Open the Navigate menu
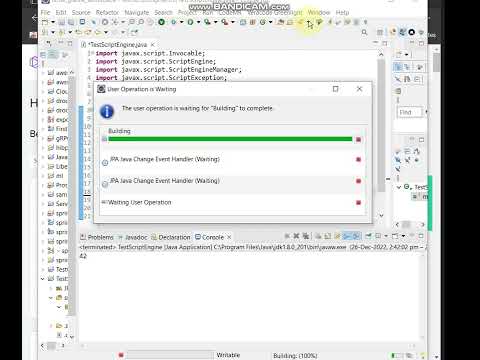Image resolution: width=480 pixels, height=360 pixels. pos(137,12)
